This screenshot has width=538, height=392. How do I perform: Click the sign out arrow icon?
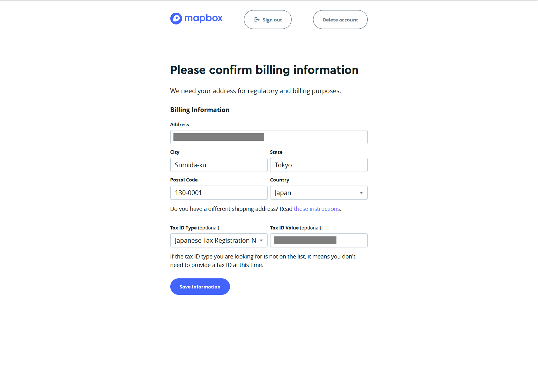tap(257, 20)
